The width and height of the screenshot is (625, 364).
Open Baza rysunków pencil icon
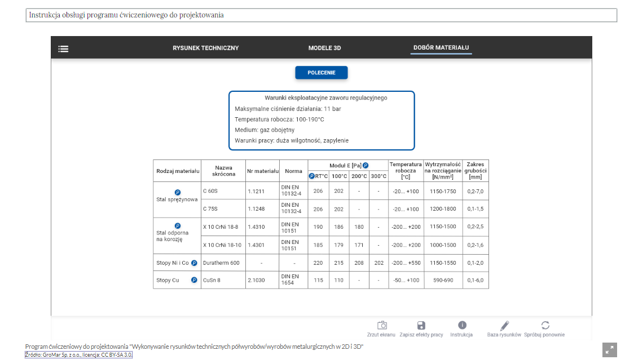click(x=504, y=325)
